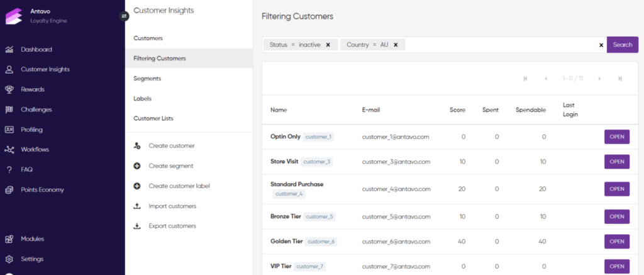Viewport: 644px width, 275px height.
Task: Click the plus icon beside Create customer label
Action: (x=137, y=186)
